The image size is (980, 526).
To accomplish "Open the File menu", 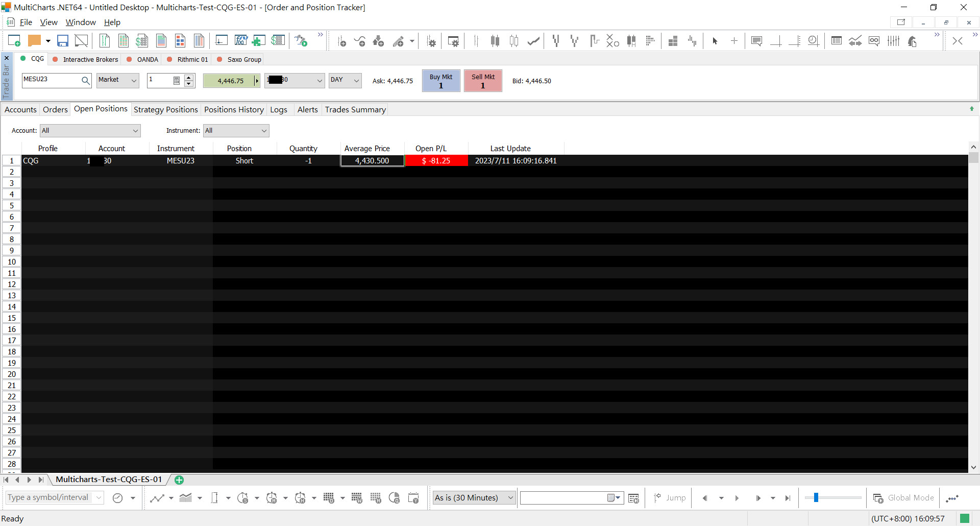I will pos(26,22).
